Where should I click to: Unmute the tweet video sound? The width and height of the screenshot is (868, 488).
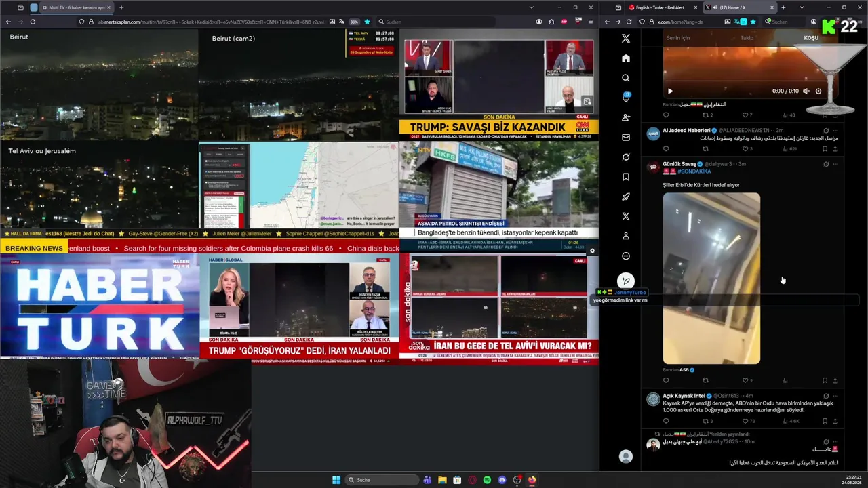pyautogui.click(x=806, y=91)
